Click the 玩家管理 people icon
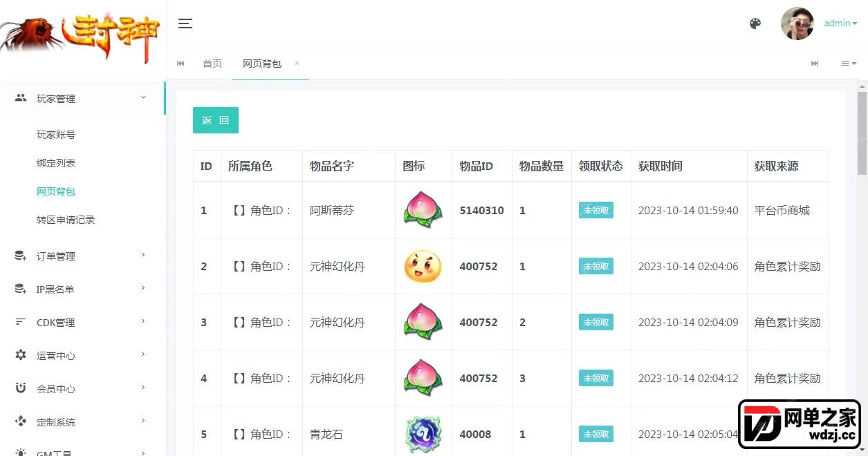This screenshot has width=868, height=456. [x=21, y=98]
